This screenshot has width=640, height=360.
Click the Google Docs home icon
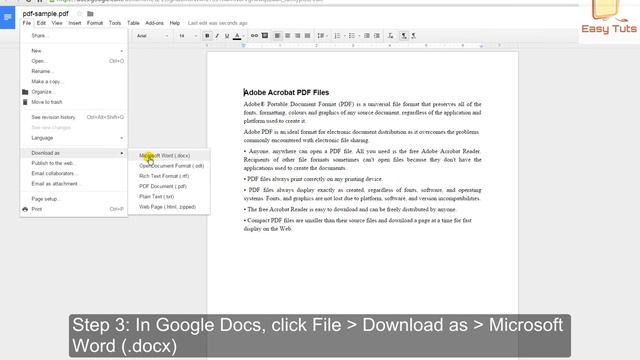point(7,17)
